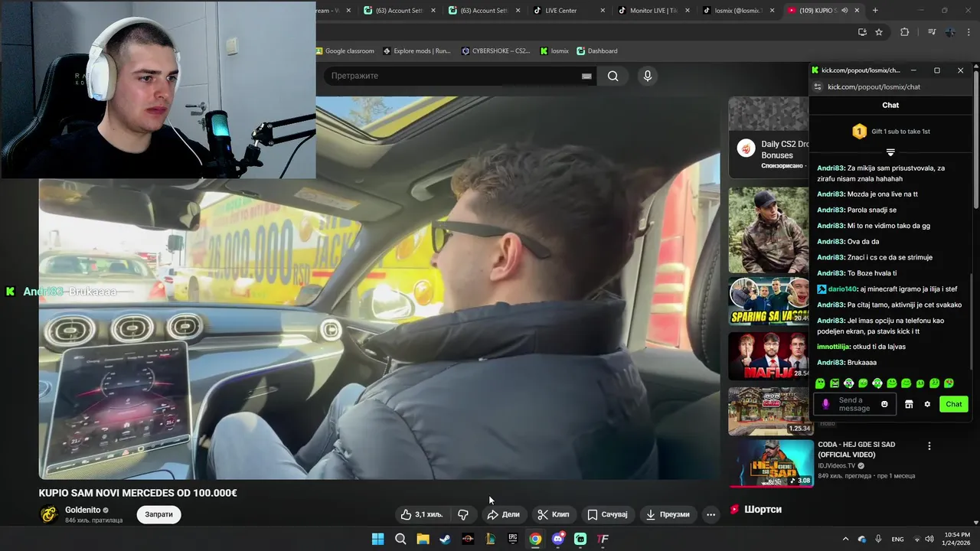Open a new browser tab with plus
This screenshot has width=980, height=551.
[875, 11]
